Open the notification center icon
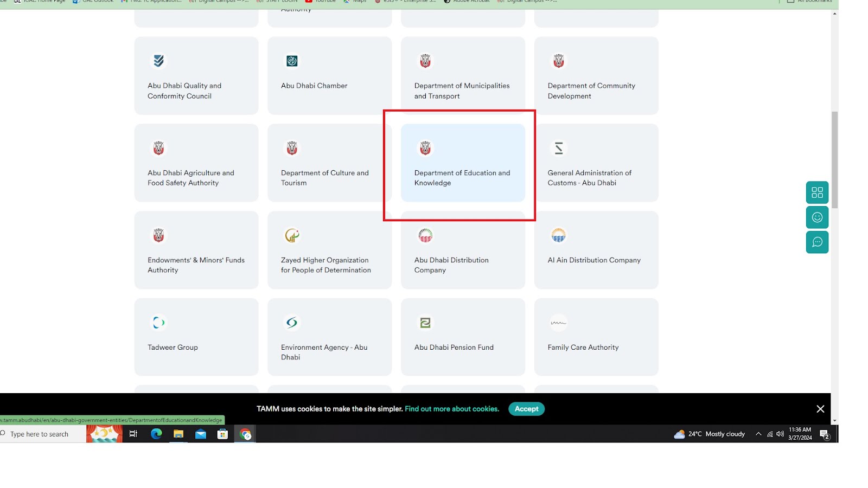 pos(825,434)
